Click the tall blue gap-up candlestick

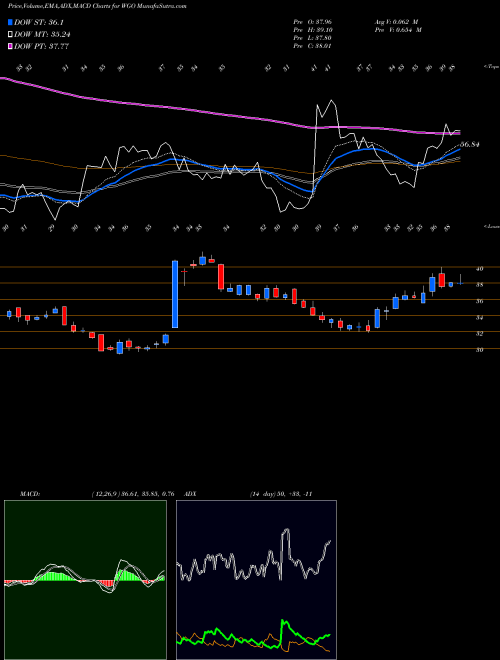(175, 294)
